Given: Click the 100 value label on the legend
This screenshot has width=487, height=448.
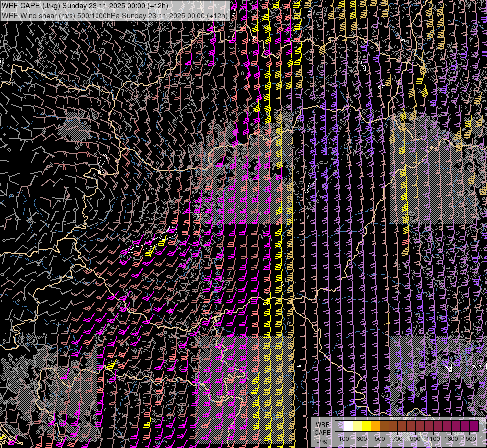Looking at the screenshot, I should pos(344,439).
